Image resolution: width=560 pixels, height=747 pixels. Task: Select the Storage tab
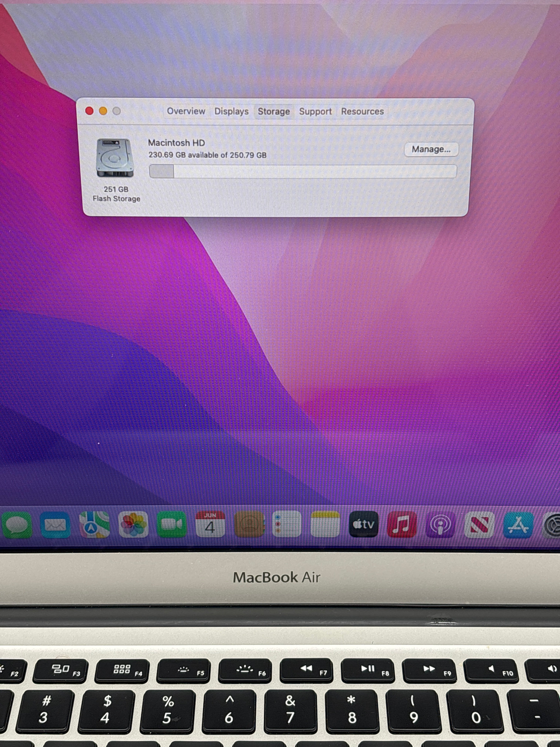tap(274, 112)
